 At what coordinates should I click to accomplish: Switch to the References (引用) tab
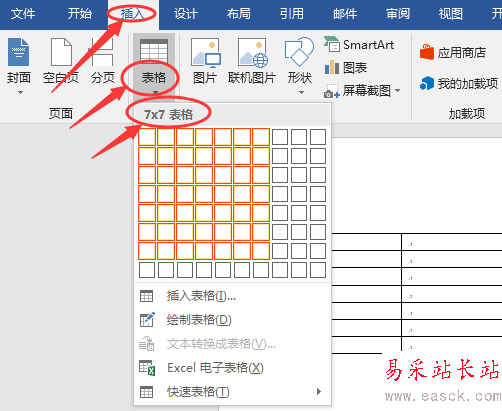292,14
